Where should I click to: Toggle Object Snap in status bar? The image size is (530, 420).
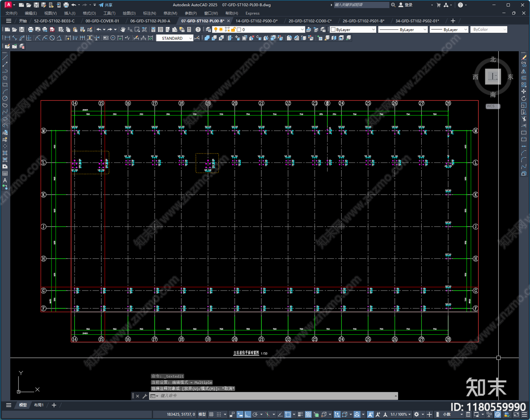pyautogui.click(x=288, y=414)
